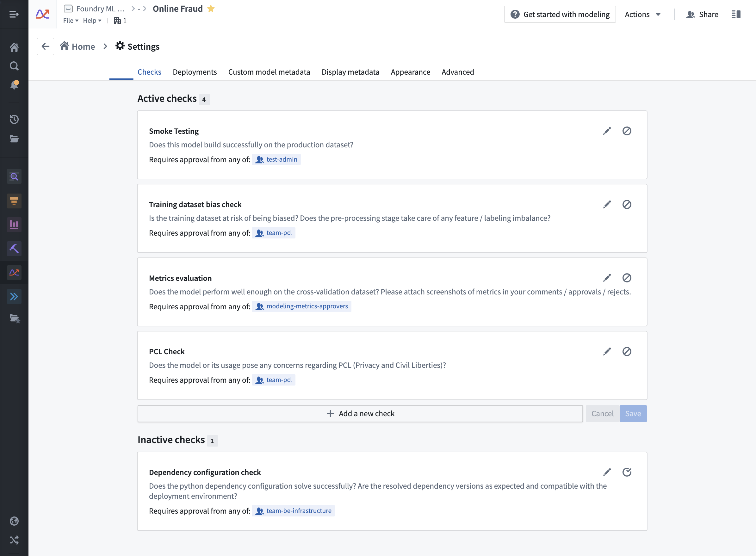Open the purple hammer app in the sidebar

point(14,249)
